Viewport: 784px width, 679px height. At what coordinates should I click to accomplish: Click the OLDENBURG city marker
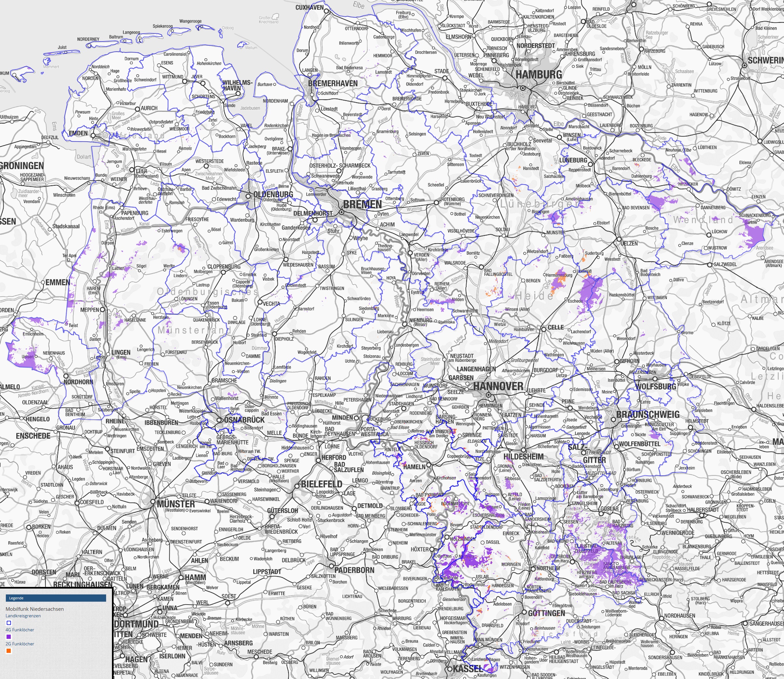pos(248,196)
